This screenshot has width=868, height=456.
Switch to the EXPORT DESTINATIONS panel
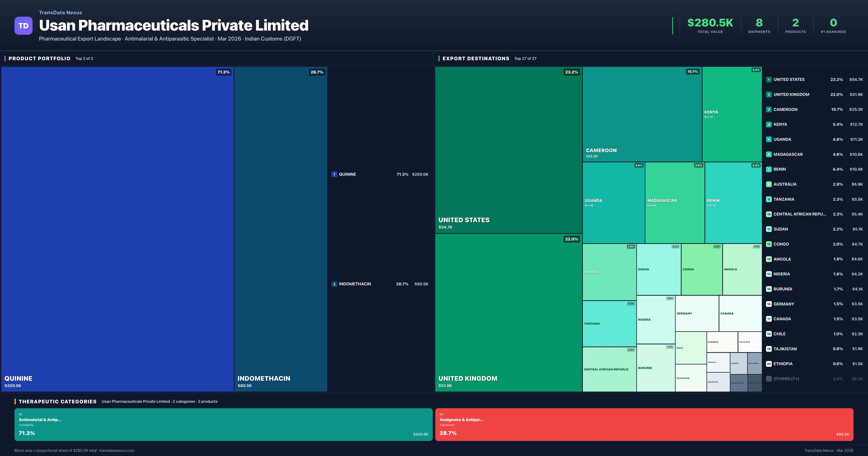(475, 58)
